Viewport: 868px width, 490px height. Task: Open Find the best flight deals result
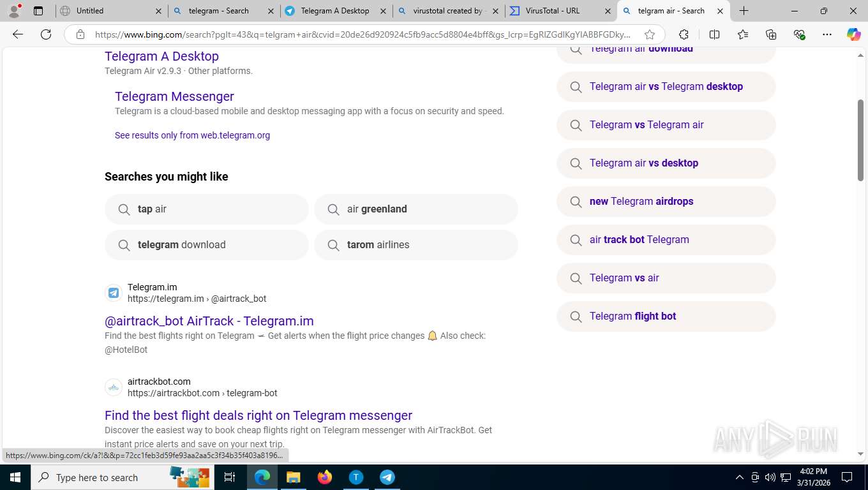pyautogui.click(x=258, y=415)
